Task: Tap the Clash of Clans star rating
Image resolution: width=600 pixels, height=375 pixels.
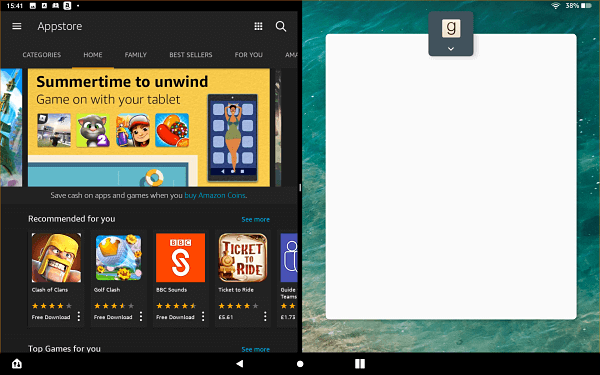Action: tap(52, 305)
